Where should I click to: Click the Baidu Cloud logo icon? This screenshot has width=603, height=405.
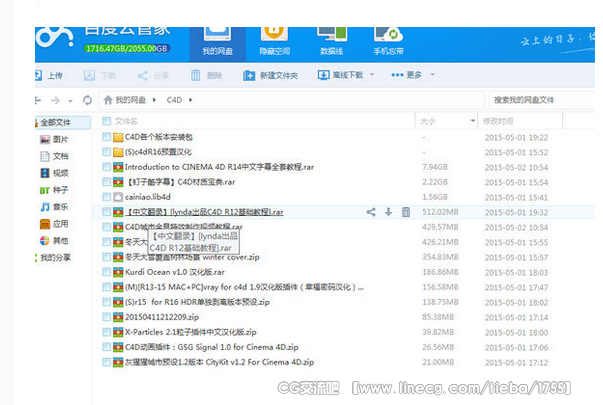[54, 37]
